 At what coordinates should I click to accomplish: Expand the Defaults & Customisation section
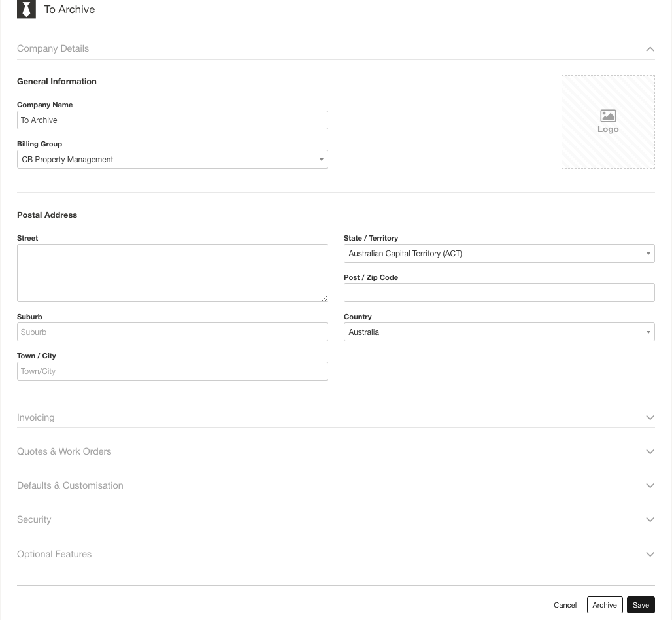click(x=650, y=485)
